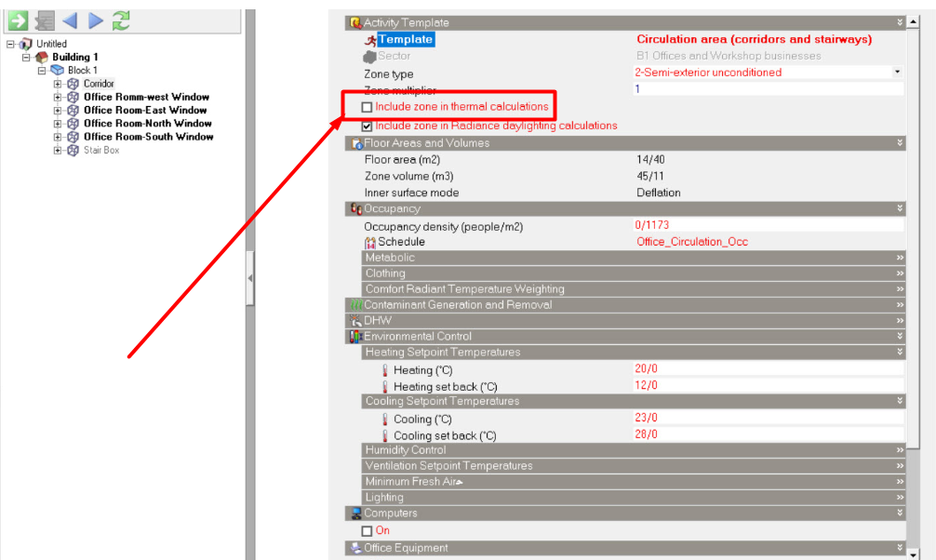Open the Zone type dropdown
The width and height of the screenshot is (936, 560).
(x=897, y=73)
